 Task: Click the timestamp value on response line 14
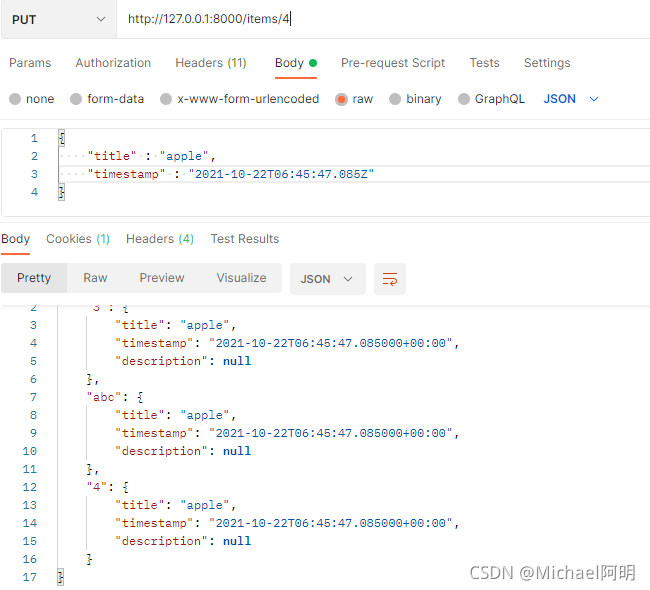click(330, 524)
